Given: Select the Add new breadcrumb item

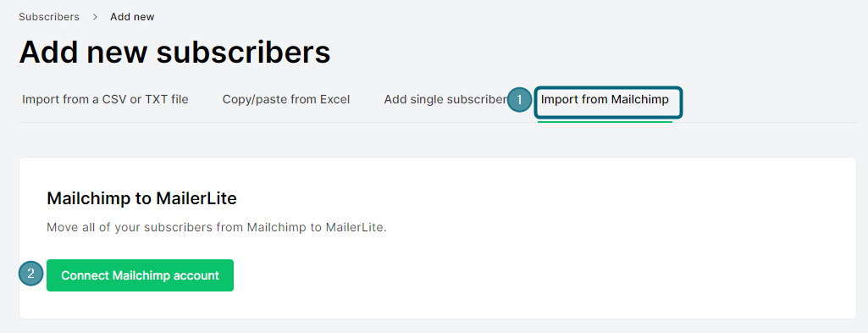Looking at the screenshot, I should (132, 17).
